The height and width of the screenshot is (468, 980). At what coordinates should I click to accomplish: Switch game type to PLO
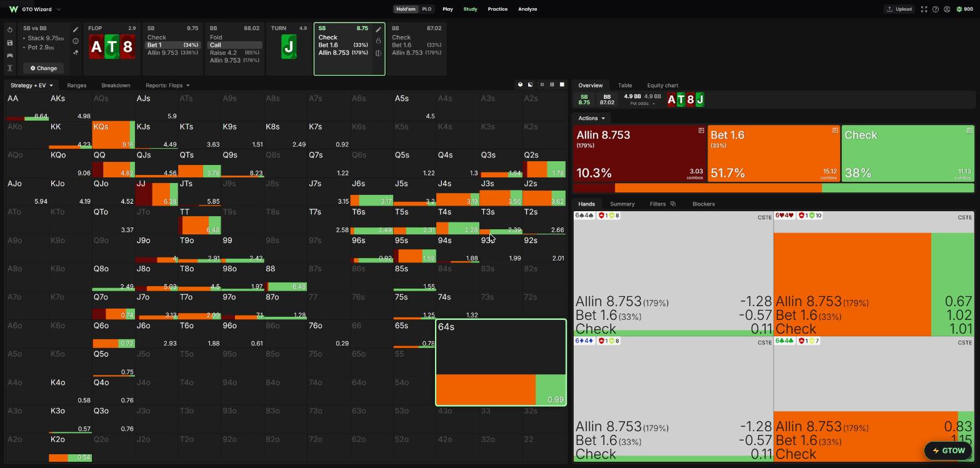click(427, 9)
